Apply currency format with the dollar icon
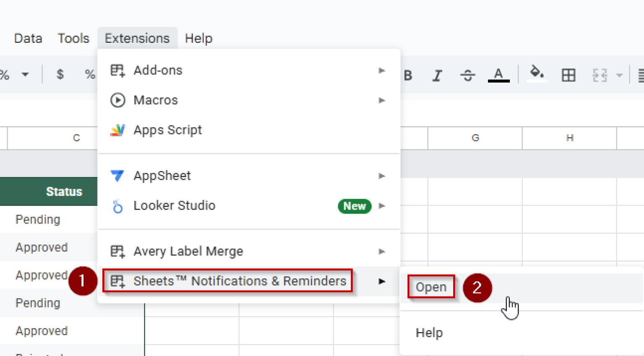This screenshot has width=644, height=356. tap(60, 74)
